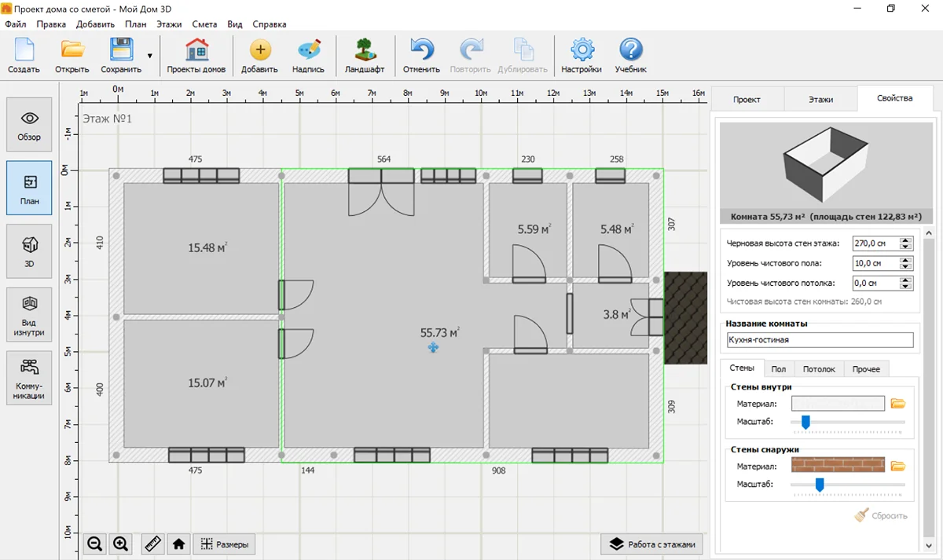Viewport: 943px width, 560px height.
Task: Open Проекты домов gallery
Action: 196,55
